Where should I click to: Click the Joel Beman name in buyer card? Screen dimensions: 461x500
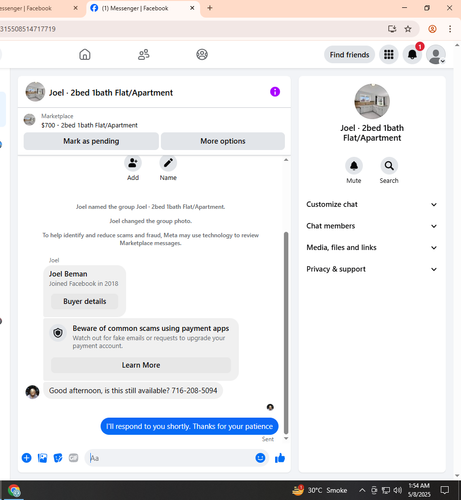(68, 274)
